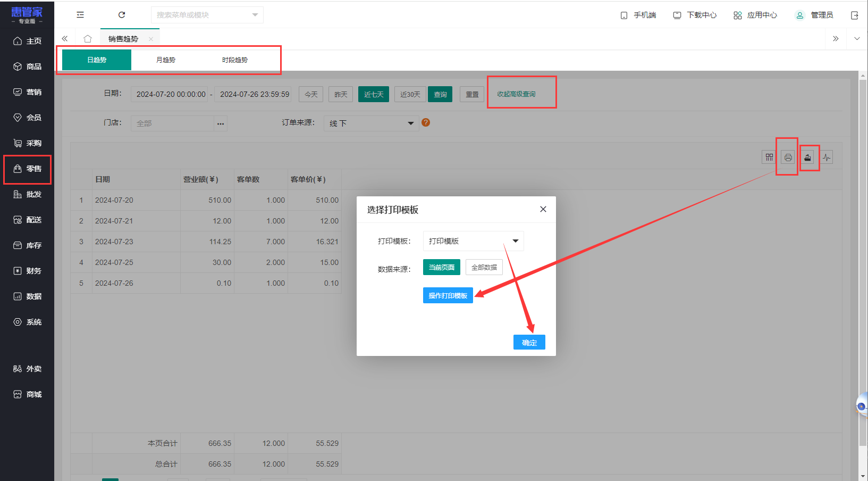The width and height of the screenshot is (868, 481).
Task: Click the floating assistant icon at right edge
Action: coord(862,407)
